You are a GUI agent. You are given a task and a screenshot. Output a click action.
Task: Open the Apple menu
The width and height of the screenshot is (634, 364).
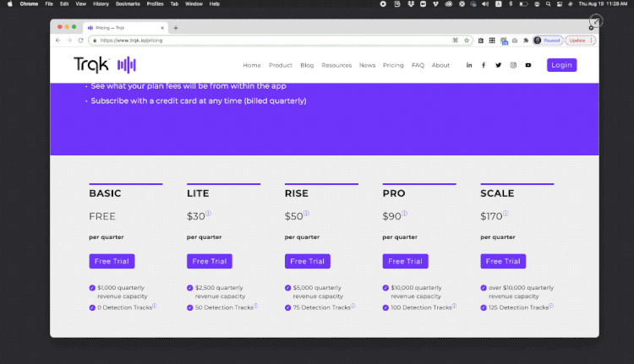pos(10,4)
